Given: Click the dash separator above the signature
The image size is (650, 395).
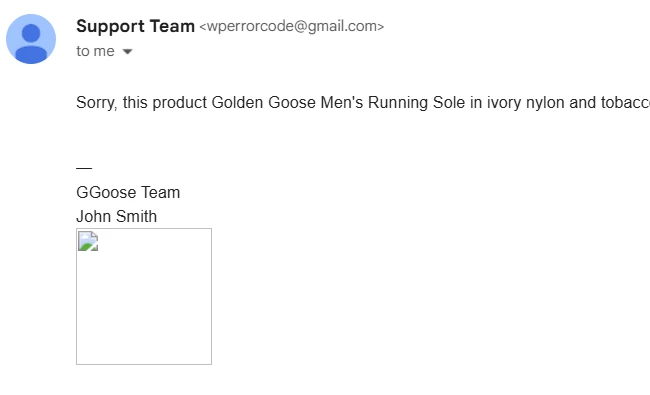Looking at the screenshot, I should pos(84,168).
